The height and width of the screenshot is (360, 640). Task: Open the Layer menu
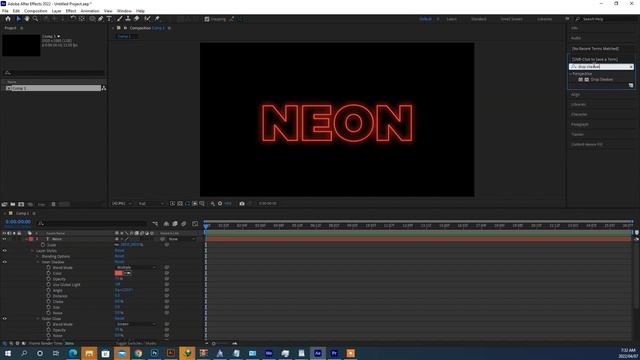[x=57, y=11]
